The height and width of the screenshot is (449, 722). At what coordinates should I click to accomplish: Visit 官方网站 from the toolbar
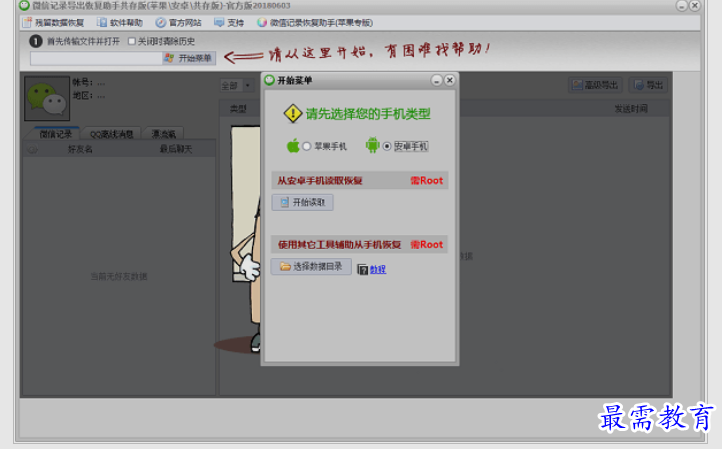pos(179,23)
